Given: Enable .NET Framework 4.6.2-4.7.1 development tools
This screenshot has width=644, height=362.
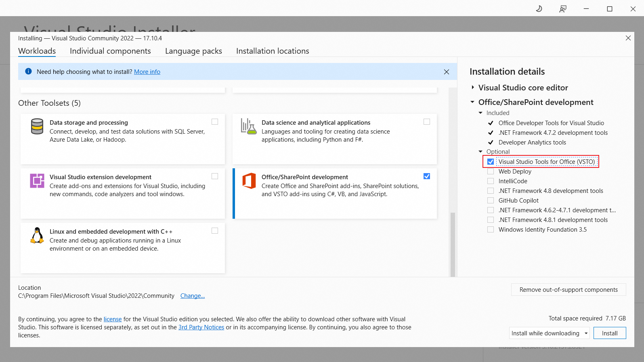Looking at the screenshot, I should tap(491, 210).
